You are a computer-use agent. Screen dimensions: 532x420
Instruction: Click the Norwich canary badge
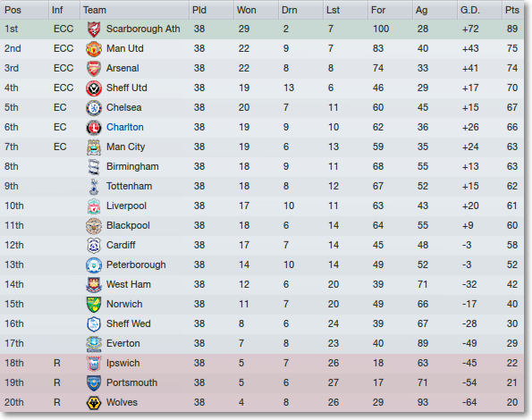[x=94, y=305]
